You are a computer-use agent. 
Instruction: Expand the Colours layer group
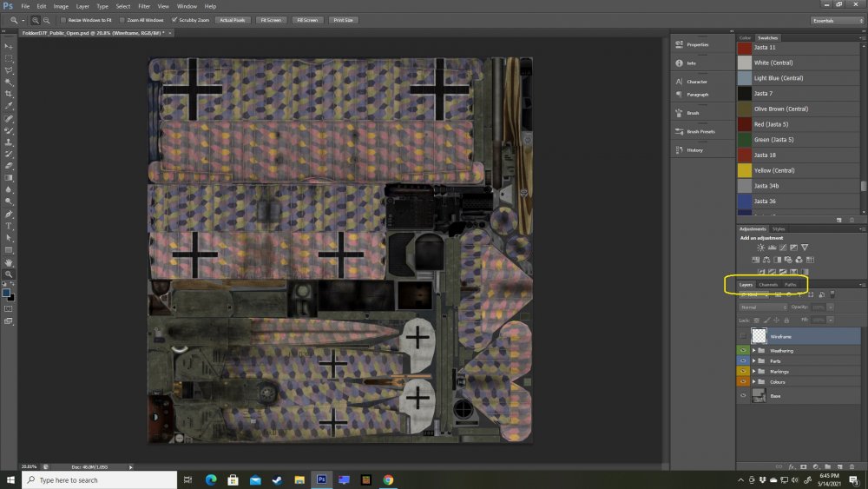(753, 381)
